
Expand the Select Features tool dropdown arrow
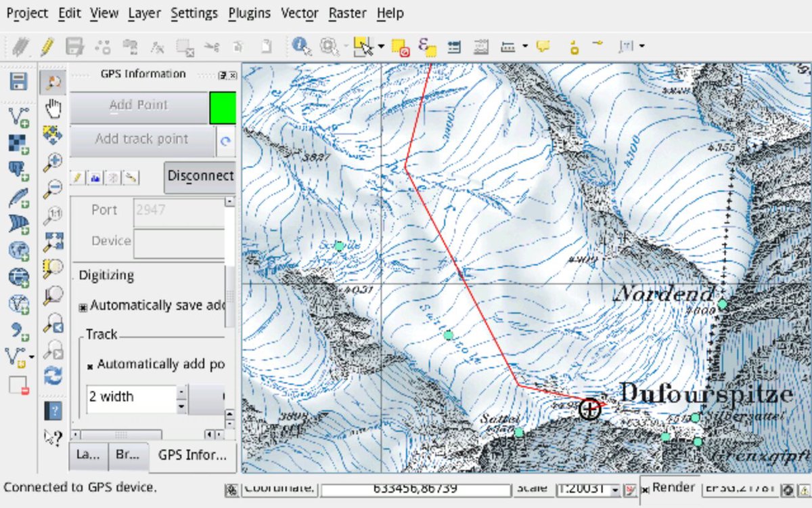coord(381,47)
